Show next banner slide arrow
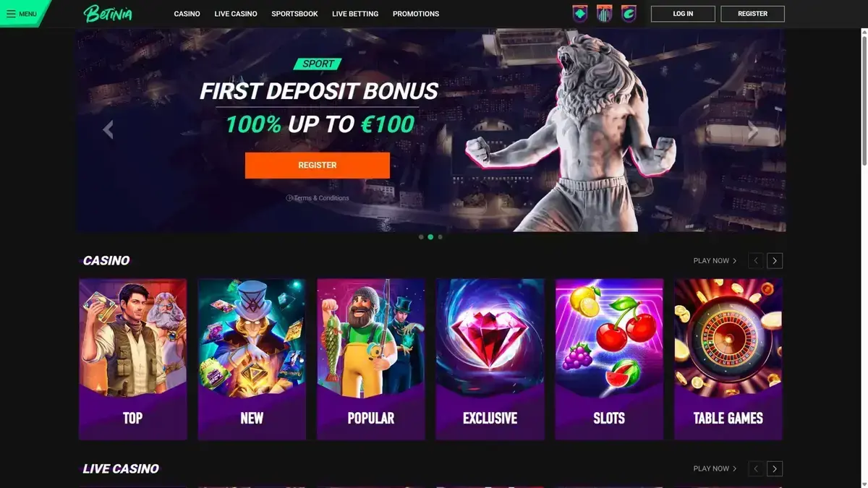This screenshot has width=868, height=488. pos(753,130)
